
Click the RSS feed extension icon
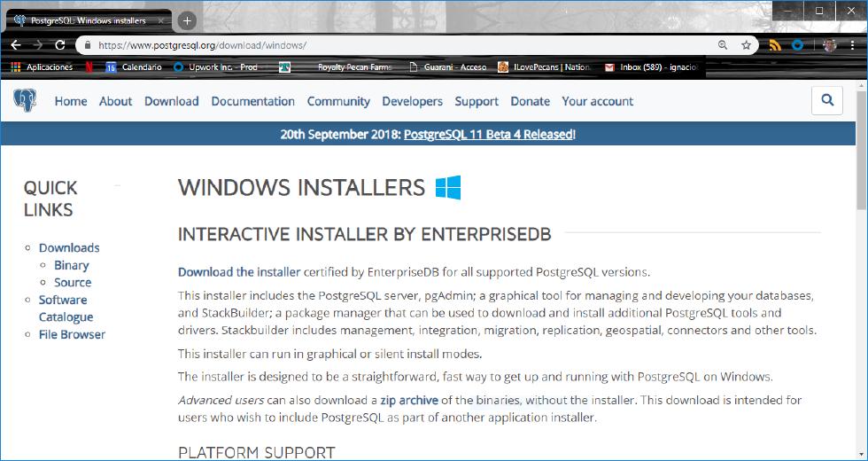(776, 45)
